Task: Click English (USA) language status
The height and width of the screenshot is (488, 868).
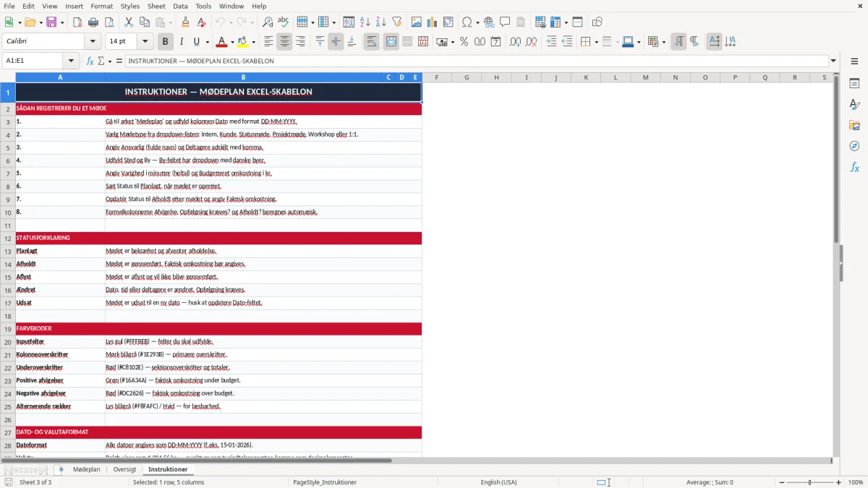Action: coord(498,482)
